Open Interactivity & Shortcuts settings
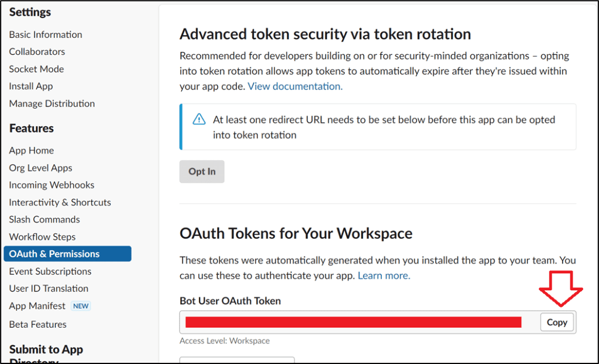Viewport: 599px width, 364px height. (60, 202)
